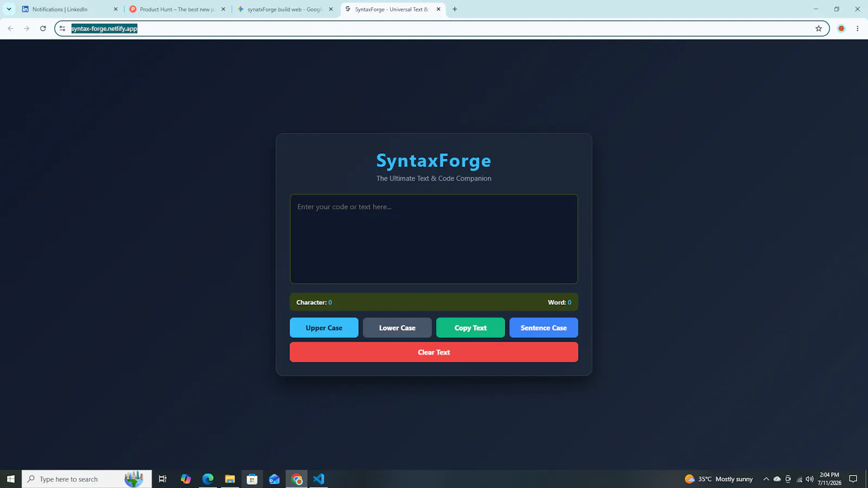This screenshot has width=868, height=488.
Task: Open the tab search dropdown arrow
Action: 9,9
